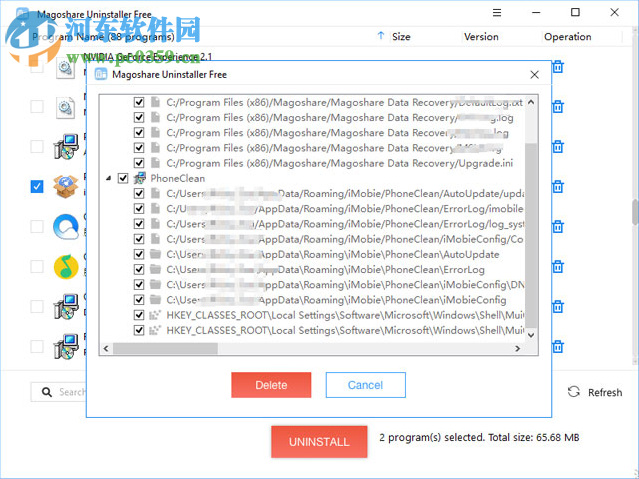The height and width of the screenshot is (479, 639).
Task: Select the Upgrade.ini path row
Action: coord(339,163)
